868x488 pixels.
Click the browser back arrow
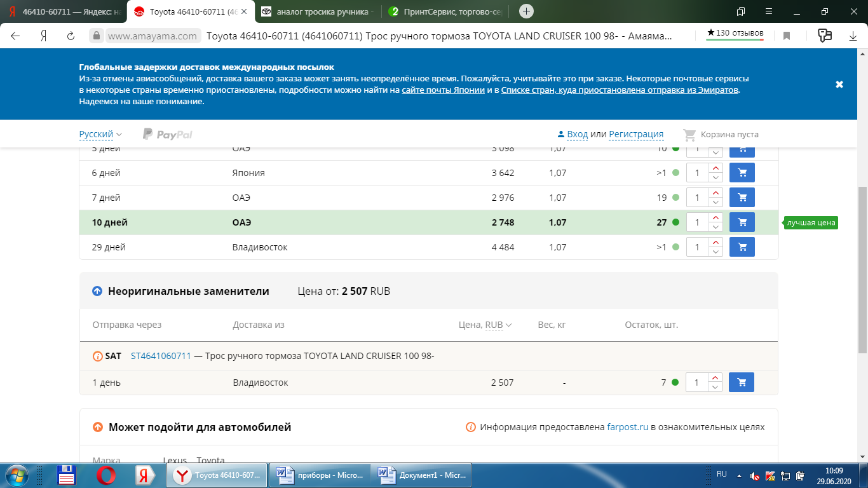pyautogui.click(x=15, y=36)
